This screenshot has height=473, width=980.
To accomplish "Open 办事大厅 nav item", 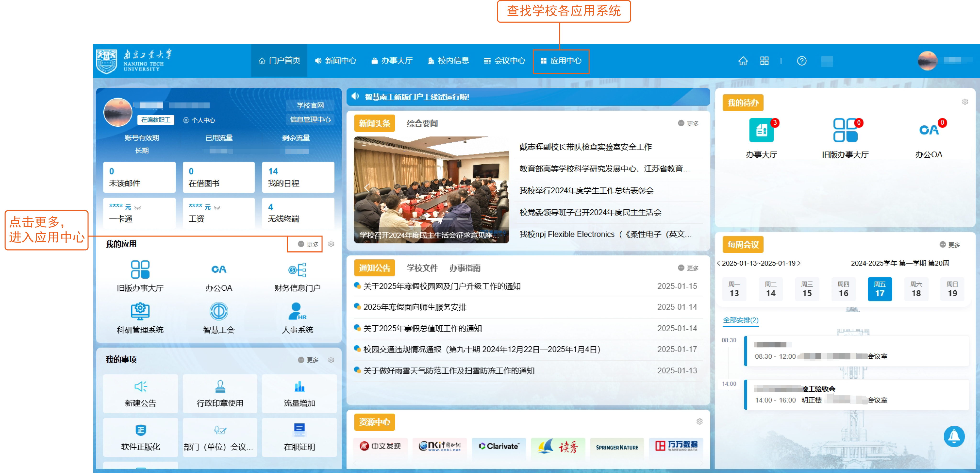I will coord(392,61).
